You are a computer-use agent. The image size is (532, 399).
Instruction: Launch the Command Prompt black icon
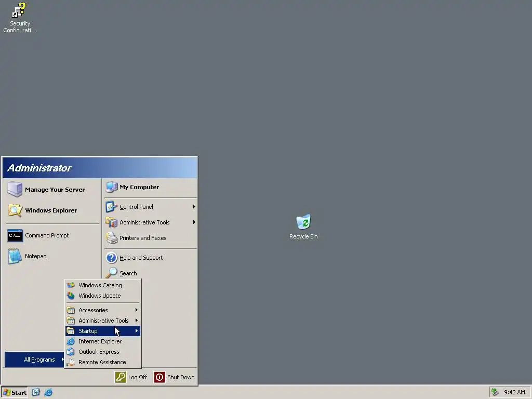click(x=15, y=235)
